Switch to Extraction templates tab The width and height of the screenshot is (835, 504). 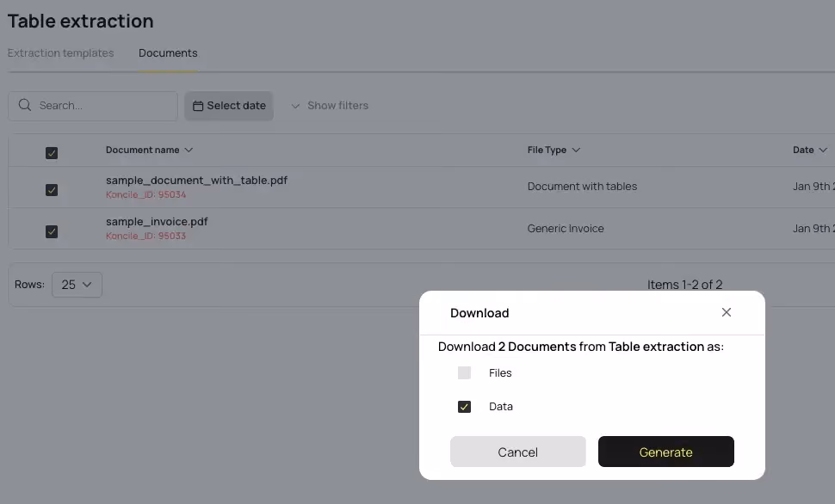(61, 53)
